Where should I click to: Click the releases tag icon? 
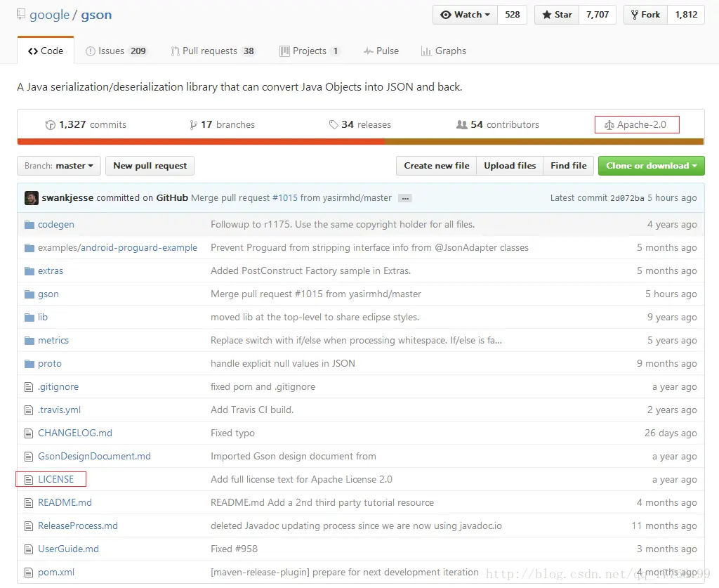pyautogui.click(x=334, y=124)
